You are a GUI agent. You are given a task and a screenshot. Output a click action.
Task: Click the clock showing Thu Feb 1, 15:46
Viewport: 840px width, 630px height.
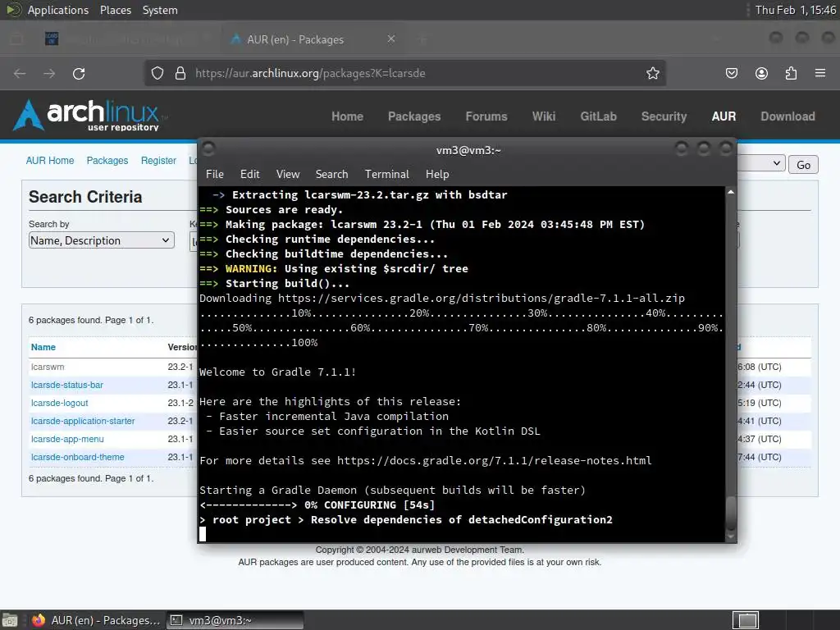(x=796, y=10)
